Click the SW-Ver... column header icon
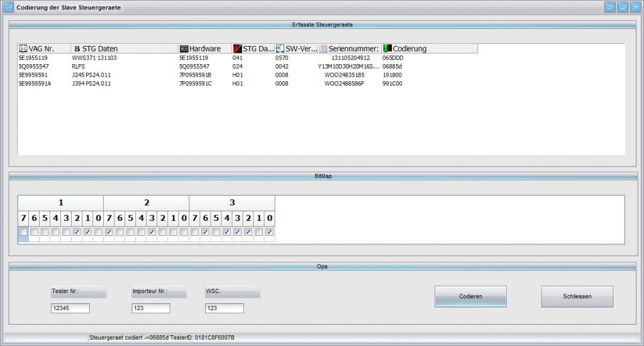 280,48
